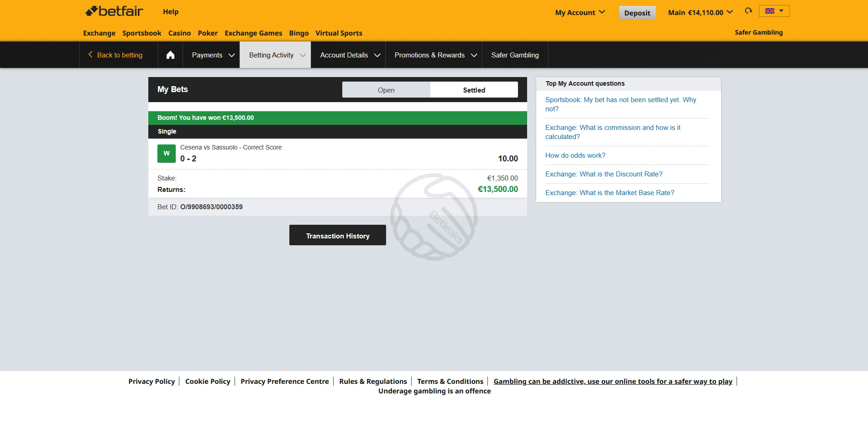Open 'bet has not been settled' question
Screen dimensions: 868x434
coord(621,104)
